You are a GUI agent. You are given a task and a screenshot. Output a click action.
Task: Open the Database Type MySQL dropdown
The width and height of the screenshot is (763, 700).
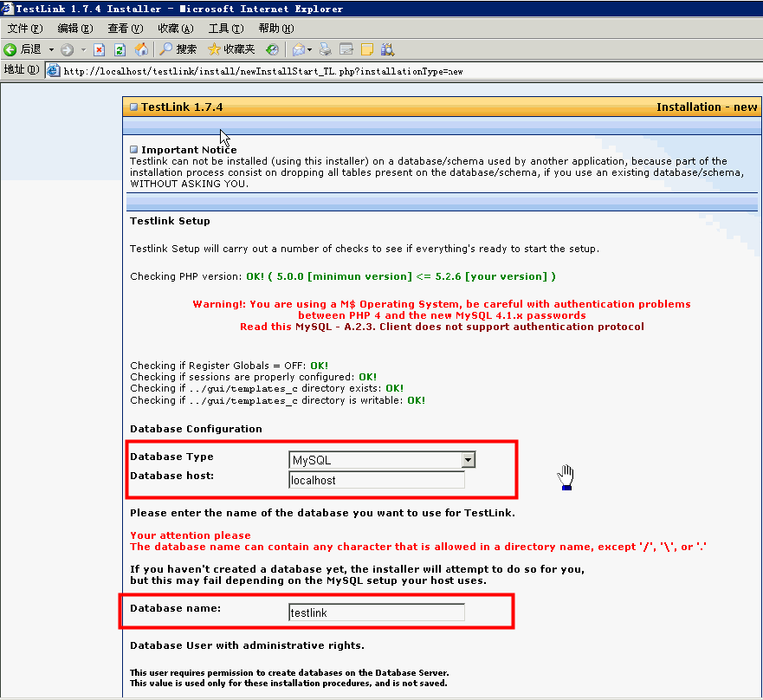(382, 460)
